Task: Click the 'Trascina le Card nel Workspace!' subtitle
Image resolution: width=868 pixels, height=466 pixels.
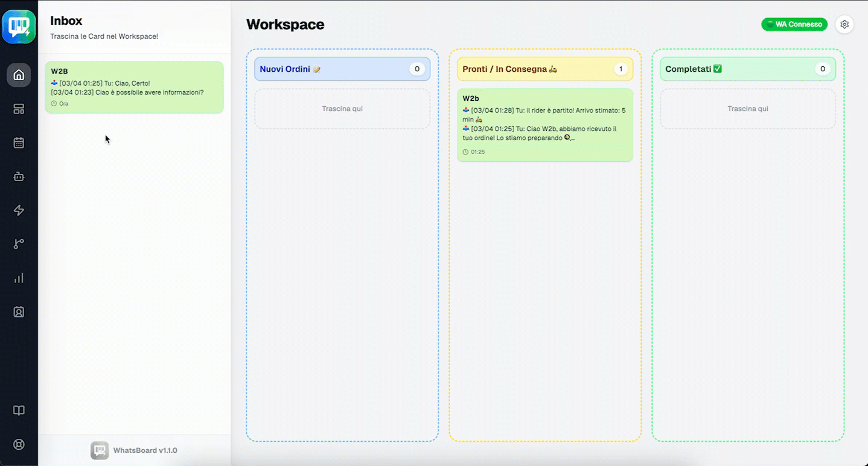Action: (104, 36)
